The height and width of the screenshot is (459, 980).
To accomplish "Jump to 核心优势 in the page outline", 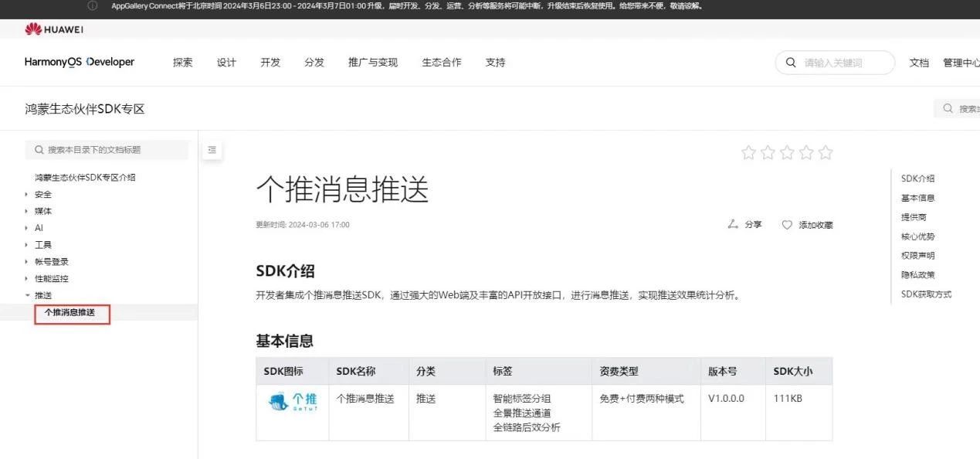I will (x=917, y=236).
